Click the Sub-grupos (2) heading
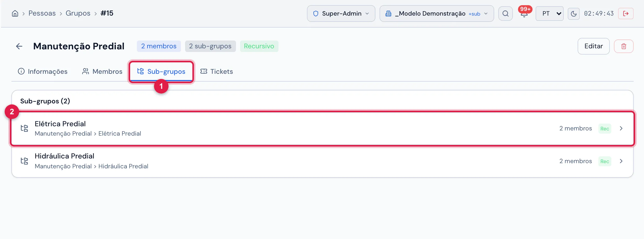The width and height of the screenshot is (644, 239). (45, 101)
